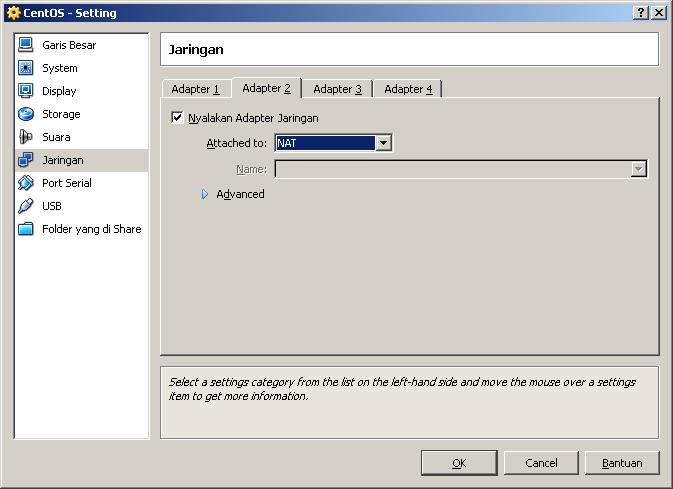This screenshot has width=673, height=489.
Task: Select the Storage category label
Action: 61,114
